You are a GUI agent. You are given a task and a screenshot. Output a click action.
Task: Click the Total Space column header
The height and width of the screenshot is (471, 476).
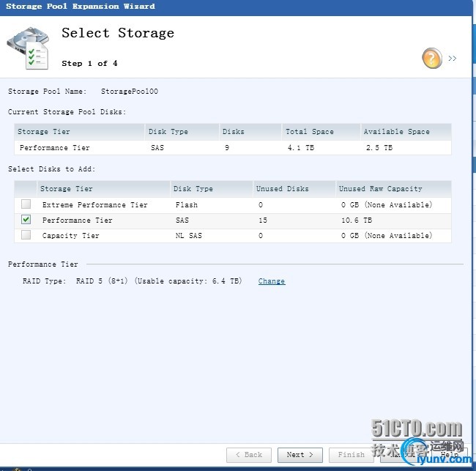(309, 132)
